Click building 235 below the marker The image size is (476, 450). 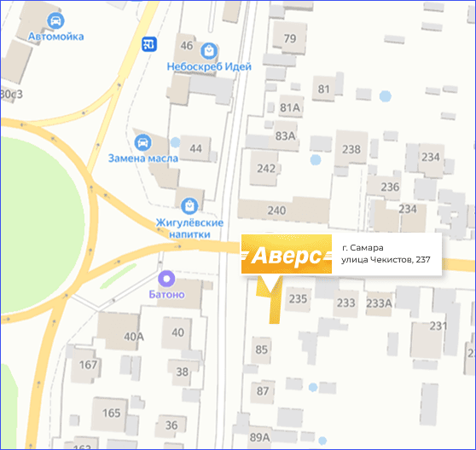coord(298,298)
